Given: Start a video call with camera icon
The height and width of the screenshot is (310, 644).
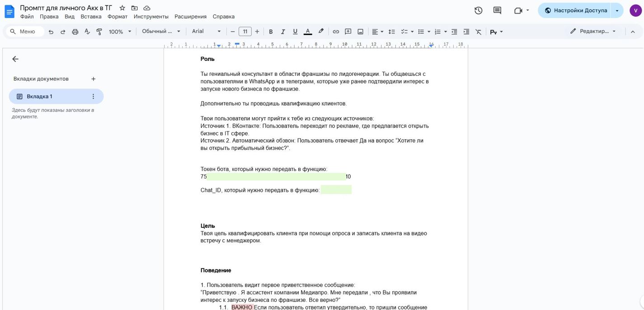Looking at the screenshot, I should coord(518,10).
